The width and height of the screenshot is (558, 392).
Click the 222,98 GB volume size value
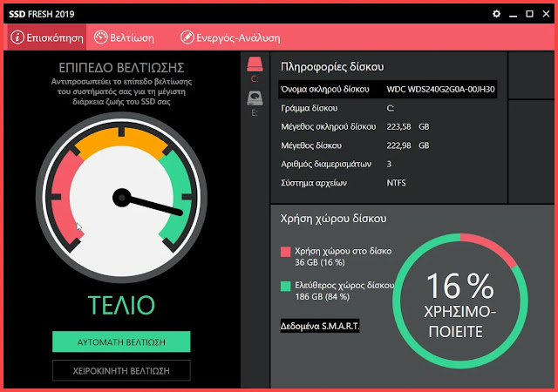pos(408,145)
